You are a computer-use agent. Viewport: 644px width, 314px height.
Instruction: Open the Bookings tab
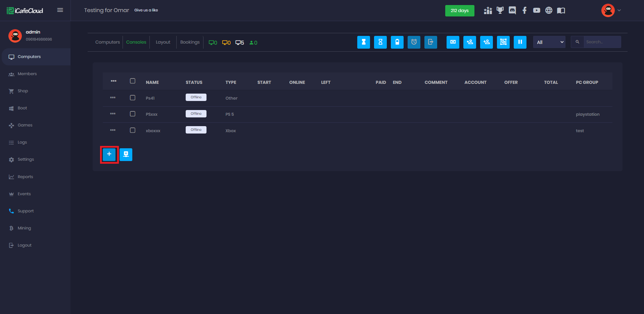click(190, 42)
